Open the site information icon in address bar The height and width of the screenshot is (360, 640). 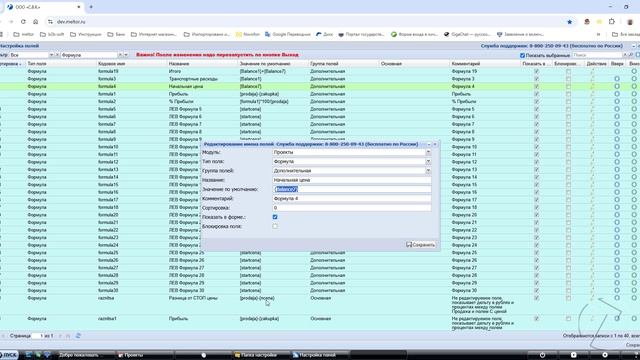50,22
